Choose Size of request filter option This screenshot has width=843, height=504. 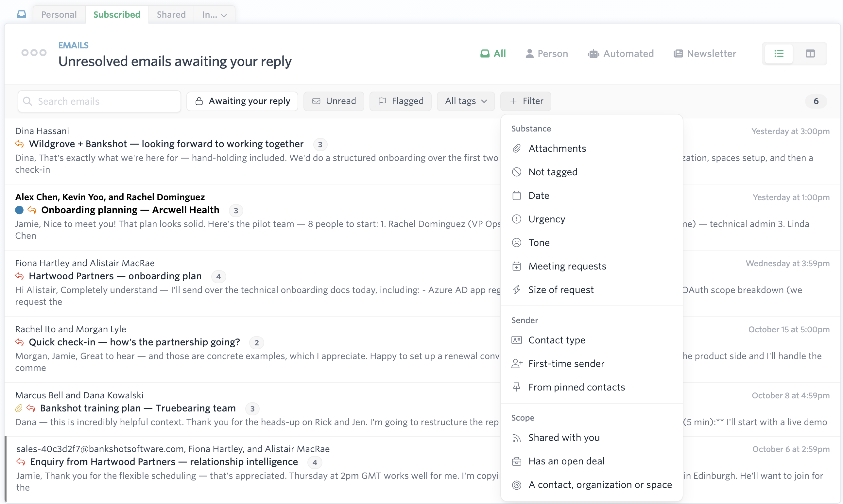pyautogui.click(x=592, y=290)
